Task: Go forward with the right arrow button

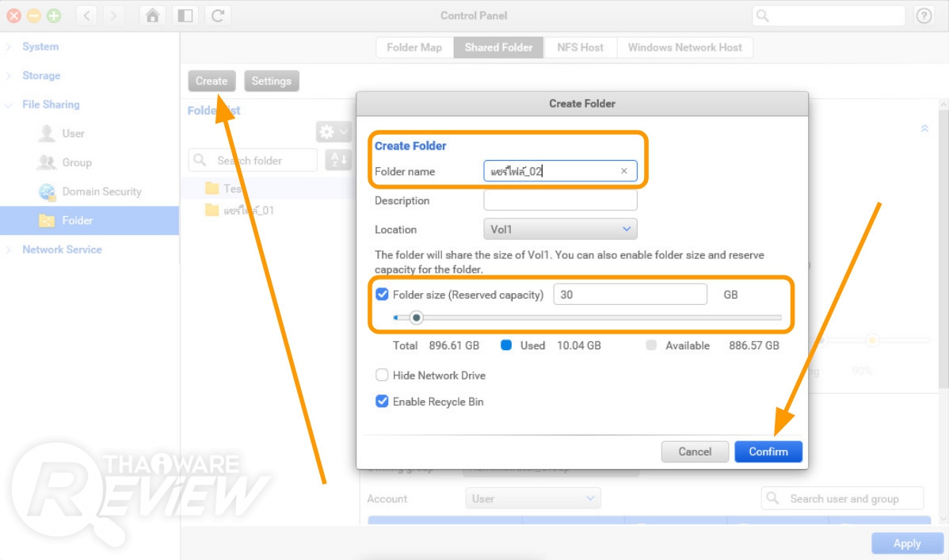Action: click(113, 16)
